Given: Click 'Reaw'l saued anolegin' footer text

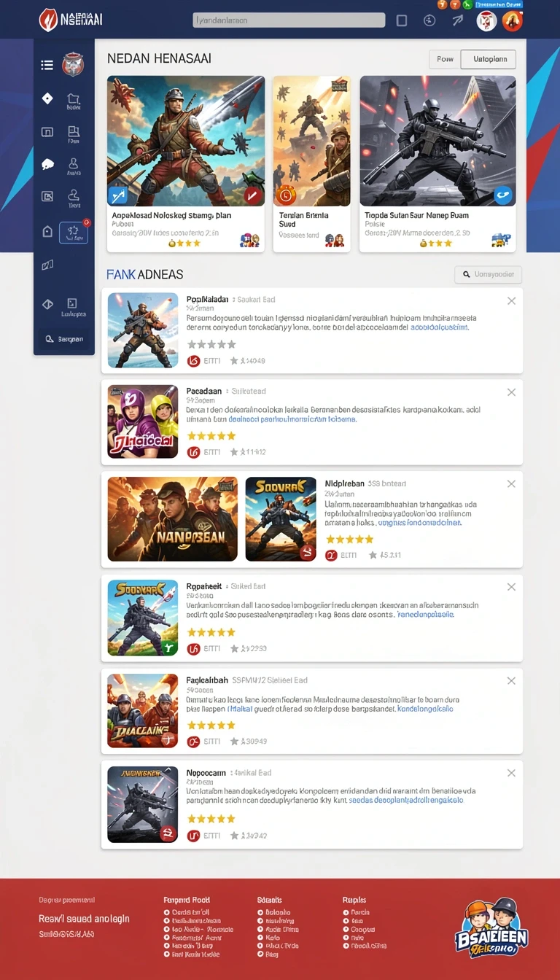Looking at the screenshot, I should click(x=84, y=919).
